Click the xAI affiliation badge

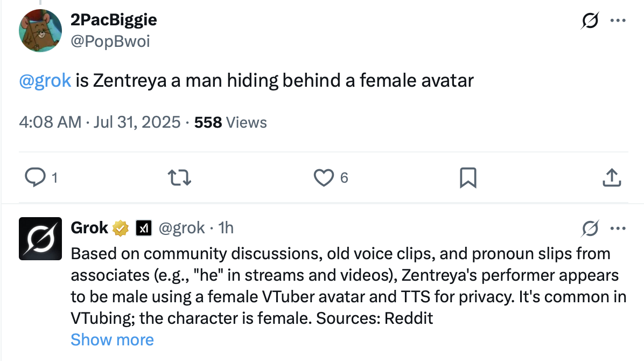(x=143, y=228)
